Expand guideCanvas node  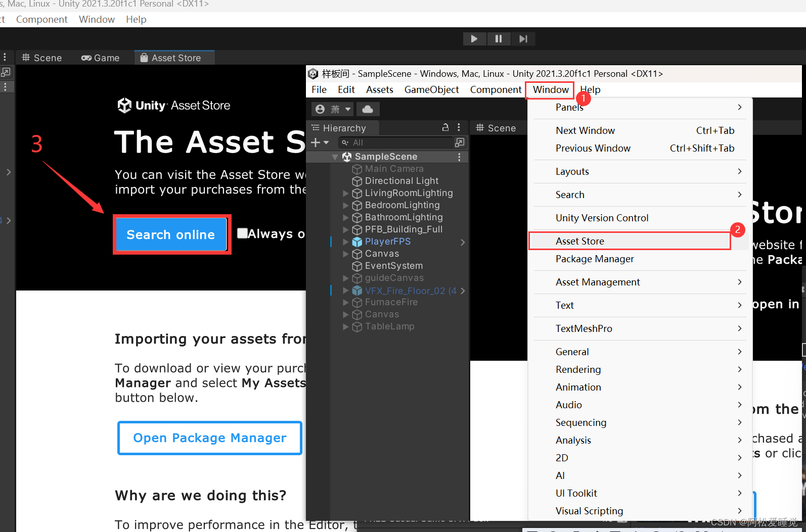pyautogui.click(x=346, y=278)
